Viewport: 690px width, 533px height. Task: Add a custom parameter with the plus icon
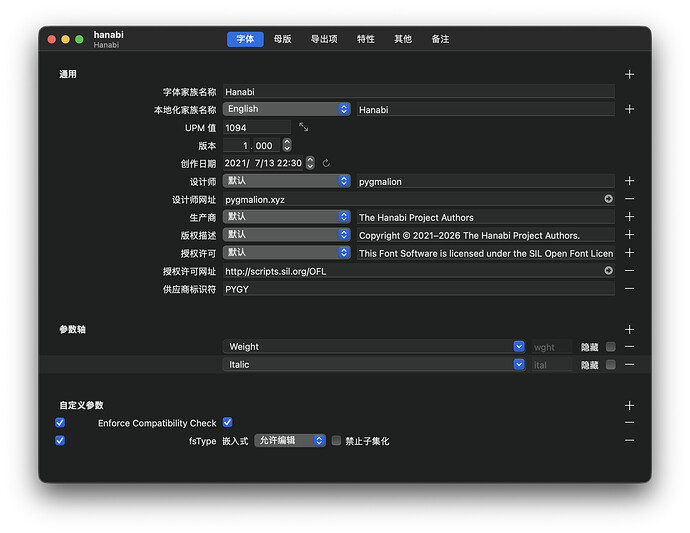(x=629, y=405)
